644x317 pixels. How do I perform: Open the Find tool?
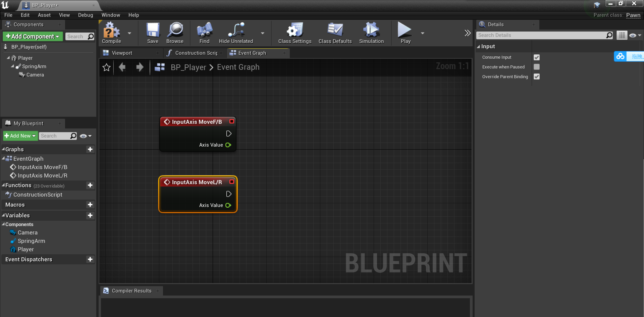[x=204, y=33]
